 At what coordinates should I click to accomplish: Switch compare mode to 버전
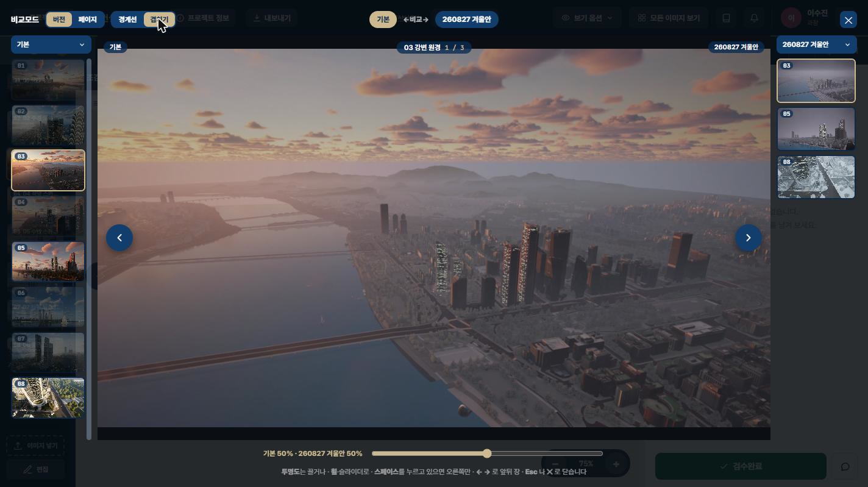pos(59,20)
